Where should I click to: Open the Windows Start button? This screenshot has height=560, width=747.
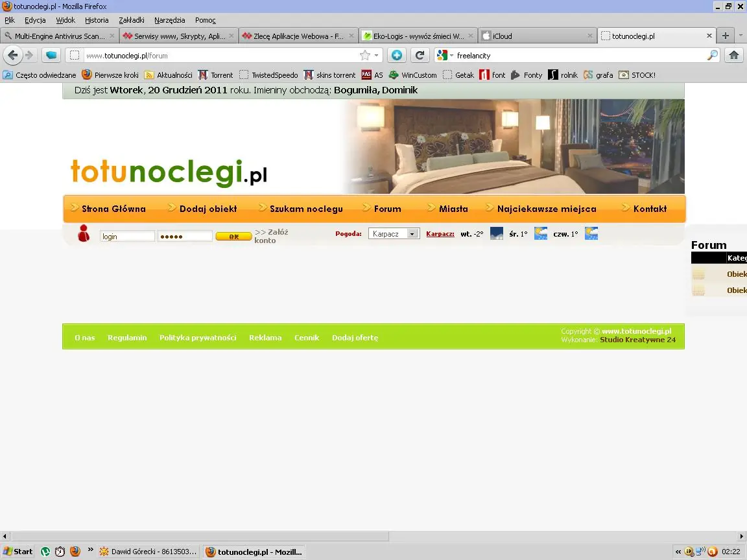[x=18, y=552]
